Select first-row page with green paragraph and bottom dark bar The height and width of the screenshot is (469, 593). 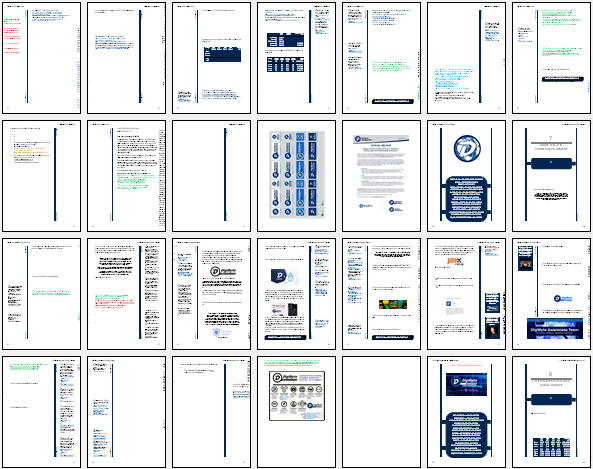pos(381,58)
